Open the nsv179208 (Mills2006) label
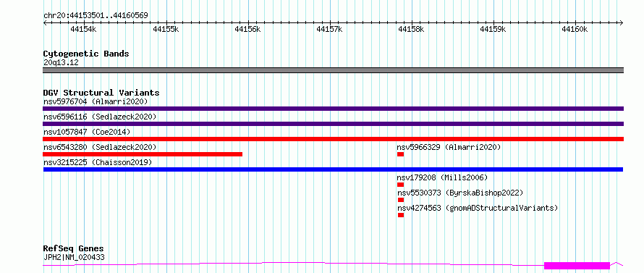This screenshot has height=273, width=644. click(x=442, y=177)
